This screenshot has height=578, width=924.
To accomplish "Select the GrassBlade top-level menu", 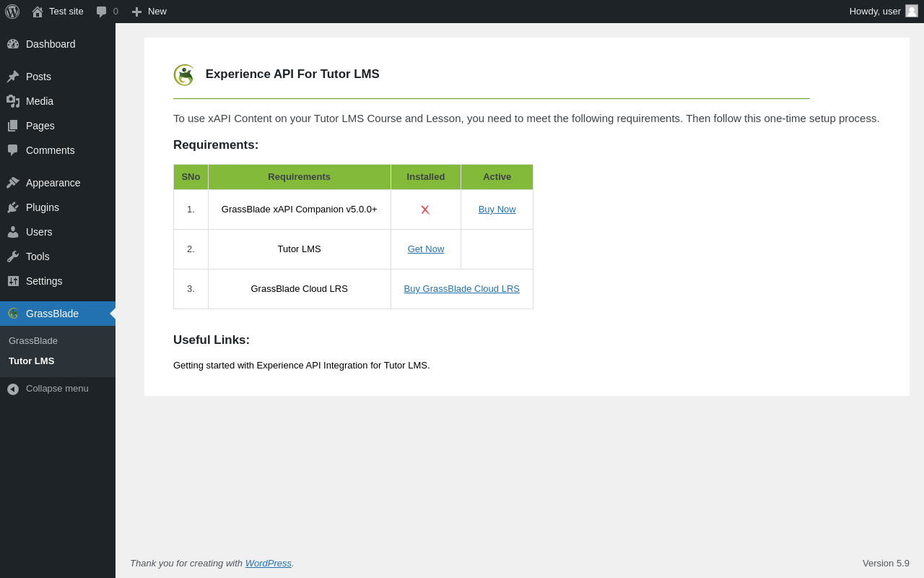I will click(58, 314).
